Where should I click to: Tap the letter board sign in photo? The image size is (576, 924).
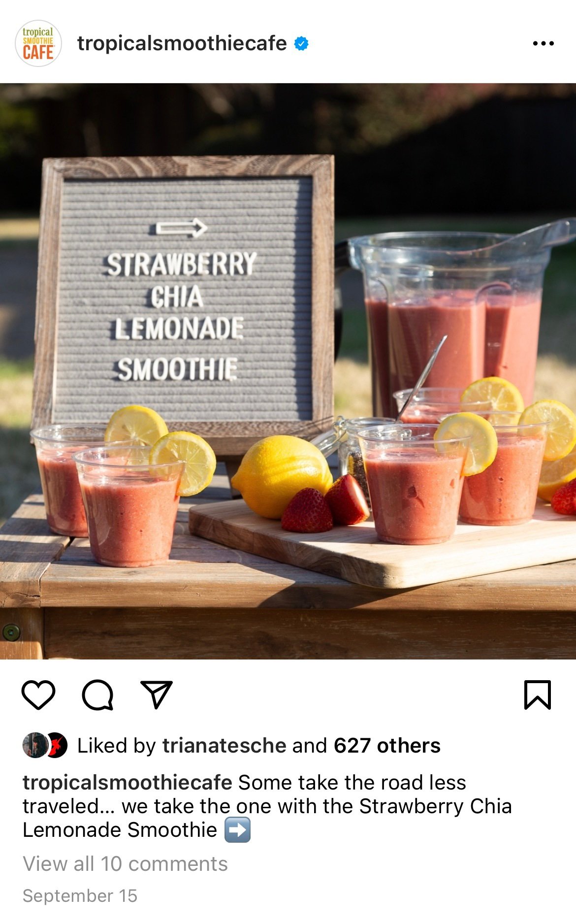pos(183,300)
